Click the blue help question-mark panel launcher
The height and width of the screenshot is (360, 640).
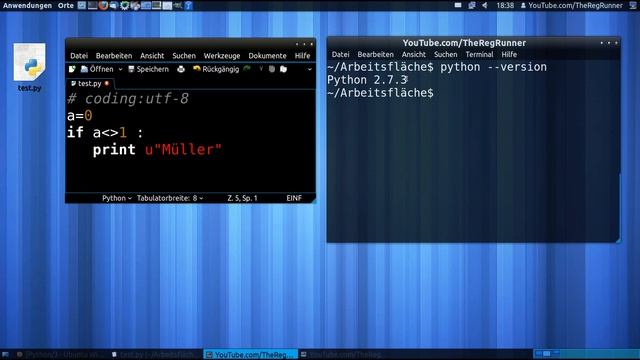188,6
